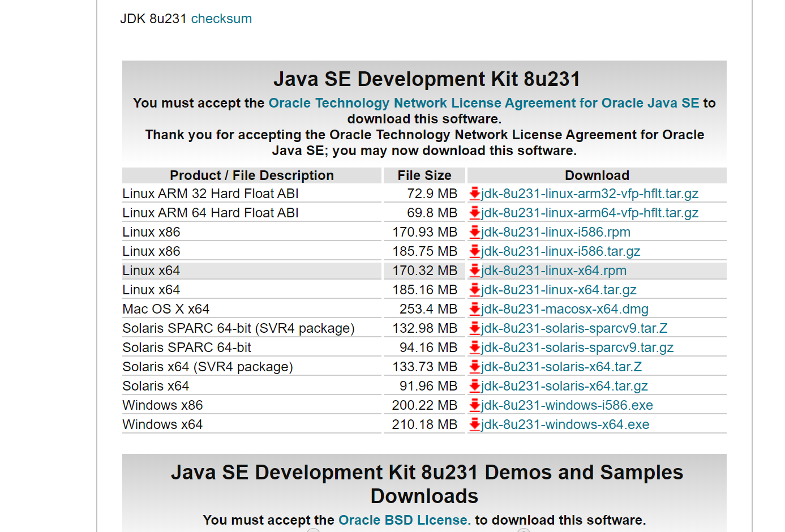Download jdk-8u231-linux-arm32-vfp-hflt.tar.gz file link
The image size is (785, 532).
pos(590,194)
